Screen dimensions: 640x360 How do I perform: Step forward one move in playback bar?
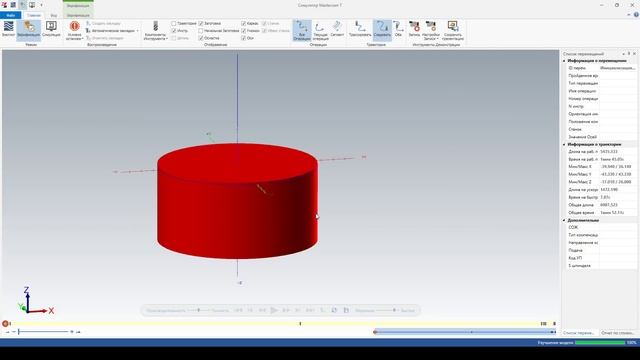(x=286, y=311)
